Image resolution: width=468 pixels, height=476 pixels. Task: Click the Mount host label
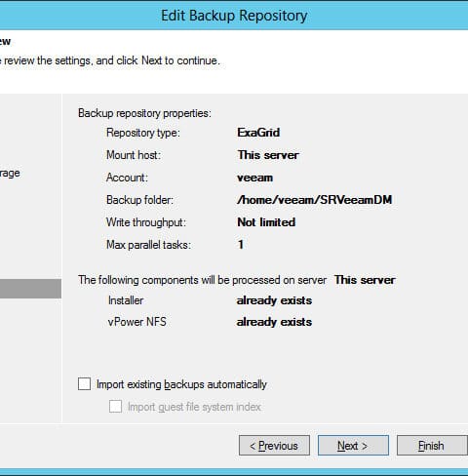click(134, 155)
